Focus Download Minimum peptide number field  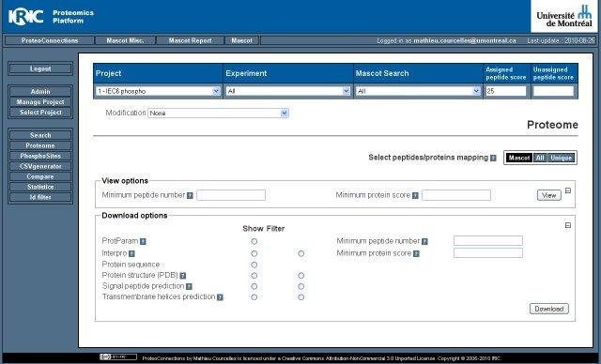[x=488, y=241]
